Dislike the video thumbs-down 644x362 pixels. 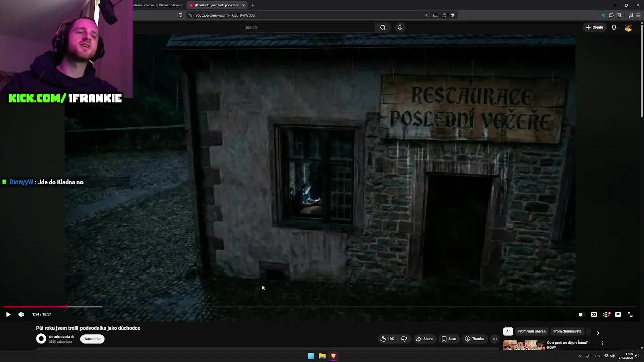[404, 339]
